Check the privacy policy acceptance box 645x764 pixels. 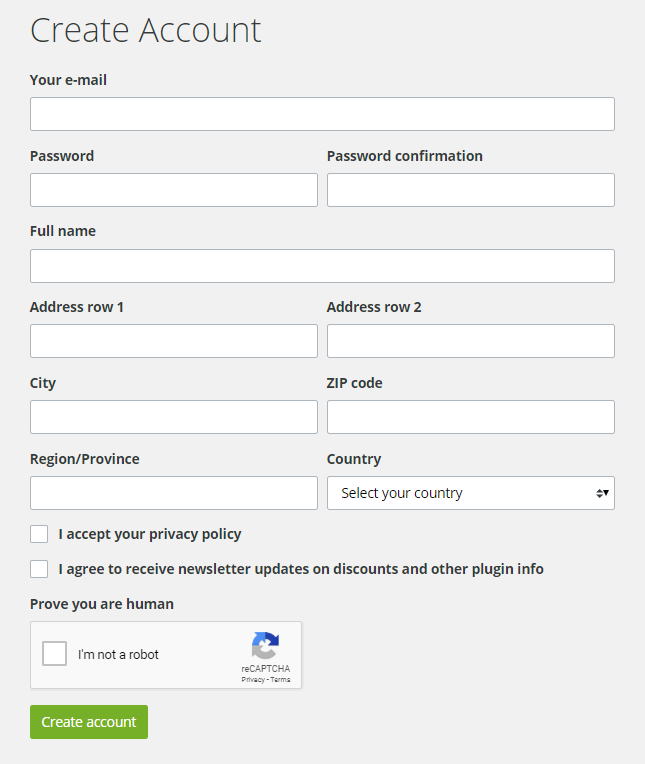[x=39, y=534]
